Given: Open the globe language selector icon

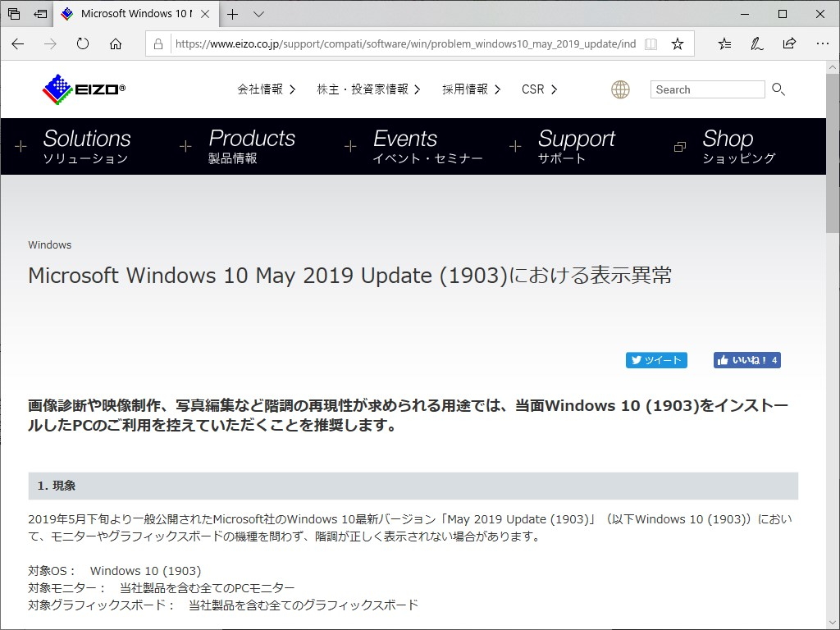Looking at the screenshot, I should [x=621, y=89].
